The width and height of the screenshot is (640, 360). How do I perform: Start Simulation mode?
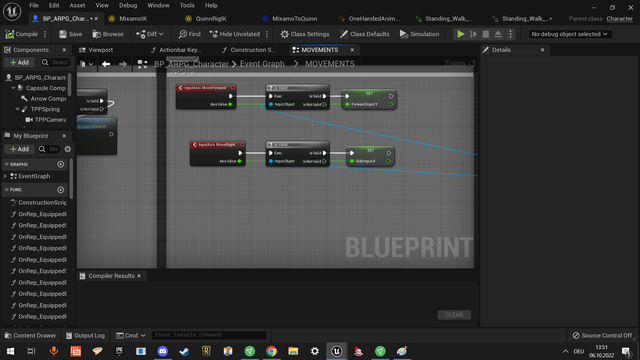420,34
